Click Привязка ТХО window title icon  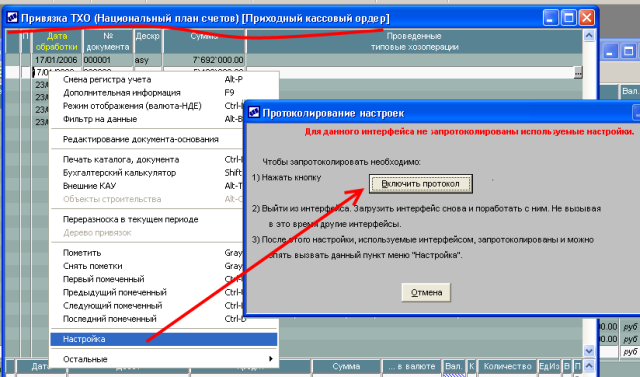point(13,18)
